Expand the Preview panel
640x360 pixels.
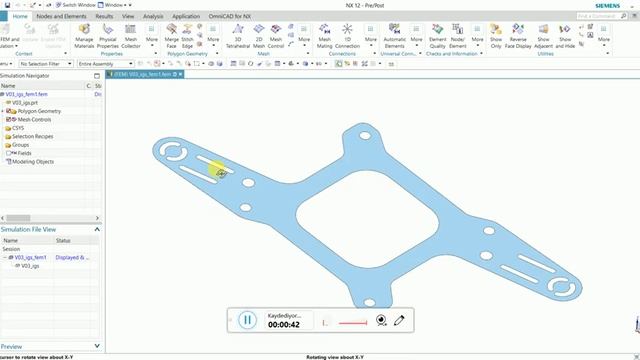point(97,346)
